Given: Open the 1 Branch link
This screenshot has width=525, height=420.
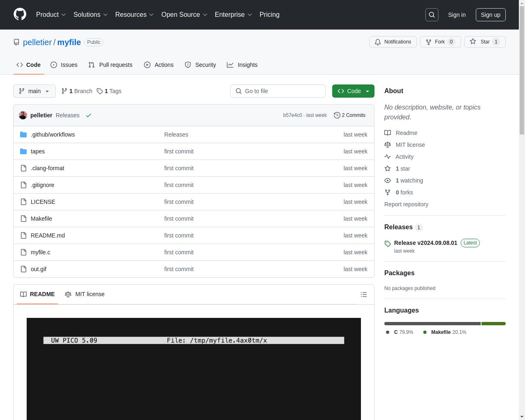Looking at the screenshot, I should pyautogui.click(x=77, y=91).
